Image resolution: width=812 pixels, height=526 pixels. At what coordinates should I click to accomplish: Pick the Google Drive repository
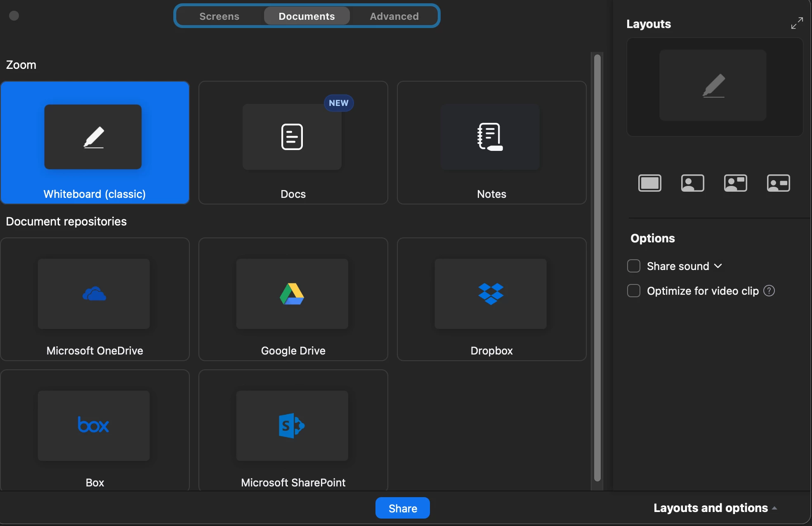[x=292, y=294]
